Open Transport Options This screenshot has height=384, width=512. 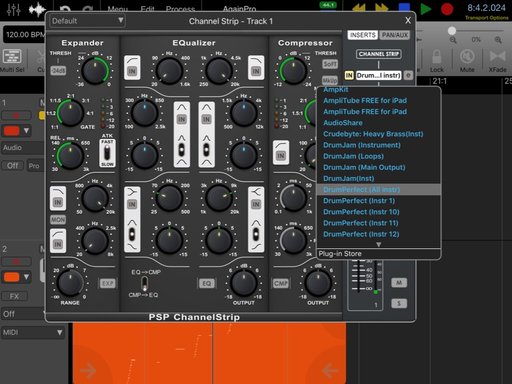pyautogui.click(x=486, y=18)
